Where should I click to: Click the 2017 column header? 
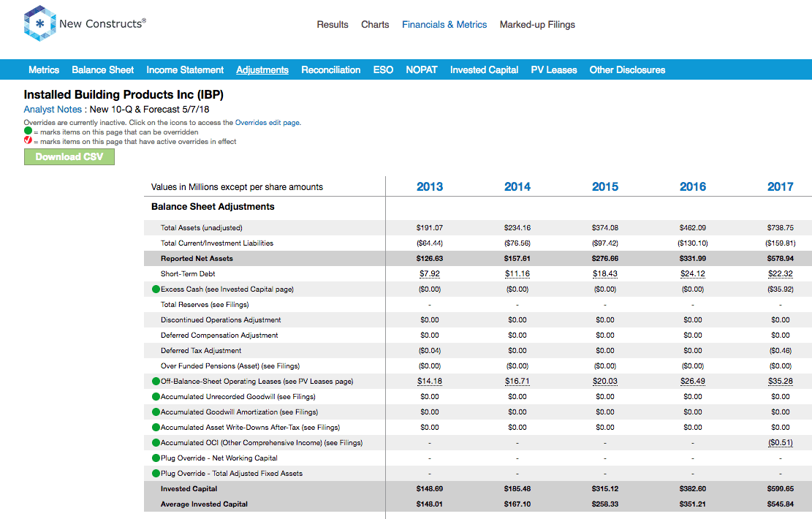[x=781, y=186]
